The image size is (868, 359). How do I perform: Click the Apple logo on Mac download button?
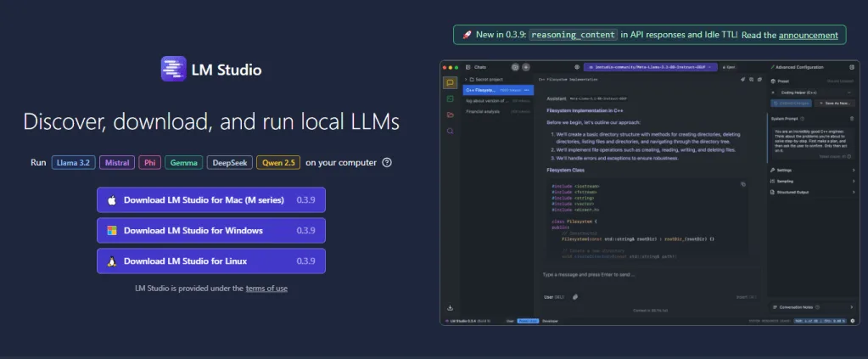112,200
